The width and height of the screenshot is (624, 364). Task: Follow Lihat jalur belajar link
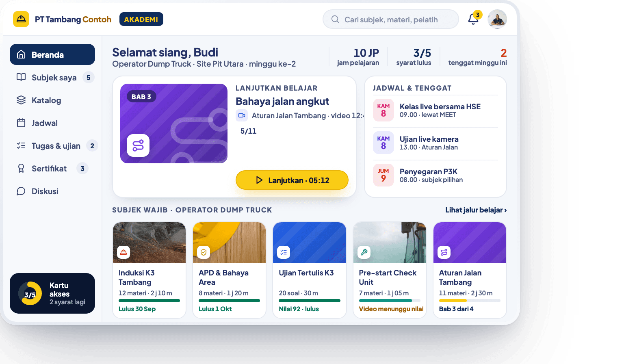(476, 210)
